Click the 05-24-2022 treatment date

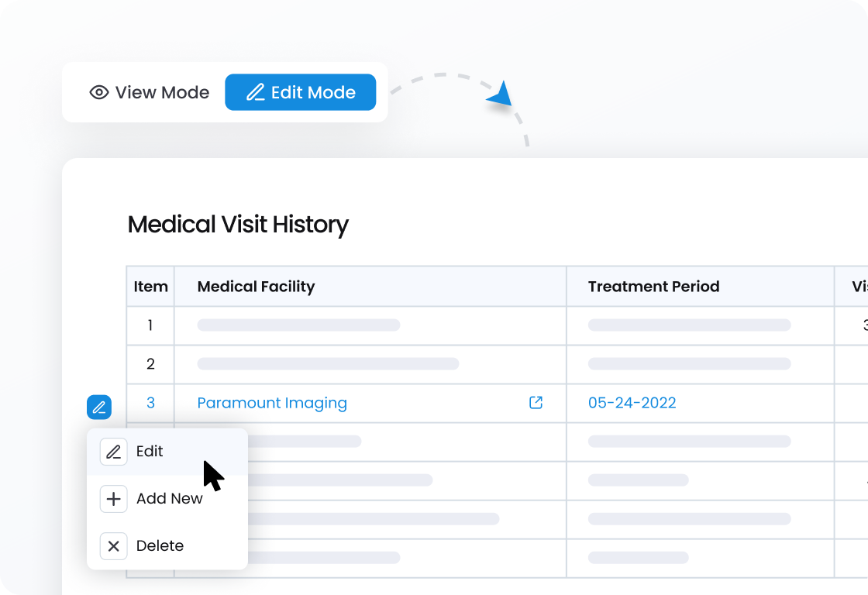632,403
